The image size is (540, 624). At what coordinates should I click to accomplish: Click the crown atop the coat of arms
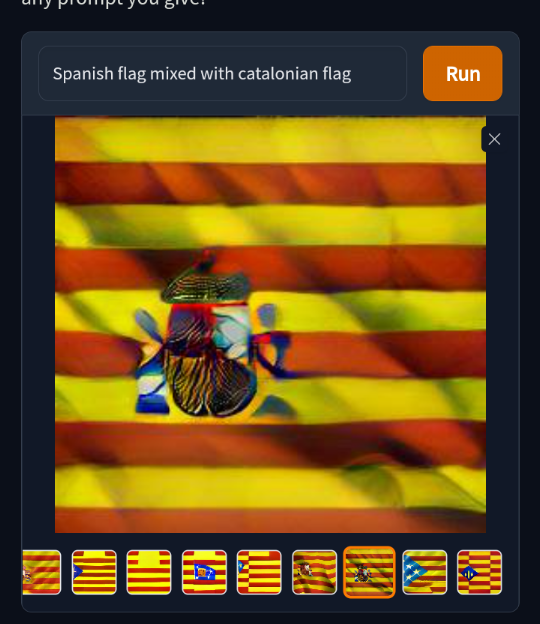coord(205,281)
